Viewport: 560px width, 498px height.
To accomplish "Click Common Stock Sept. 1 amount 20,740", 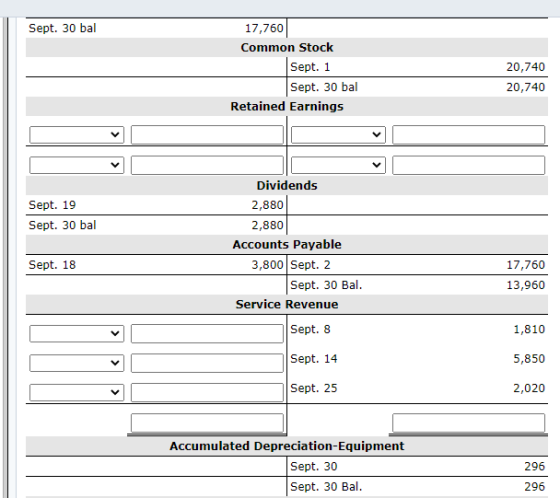I will [x=525, y=67].
